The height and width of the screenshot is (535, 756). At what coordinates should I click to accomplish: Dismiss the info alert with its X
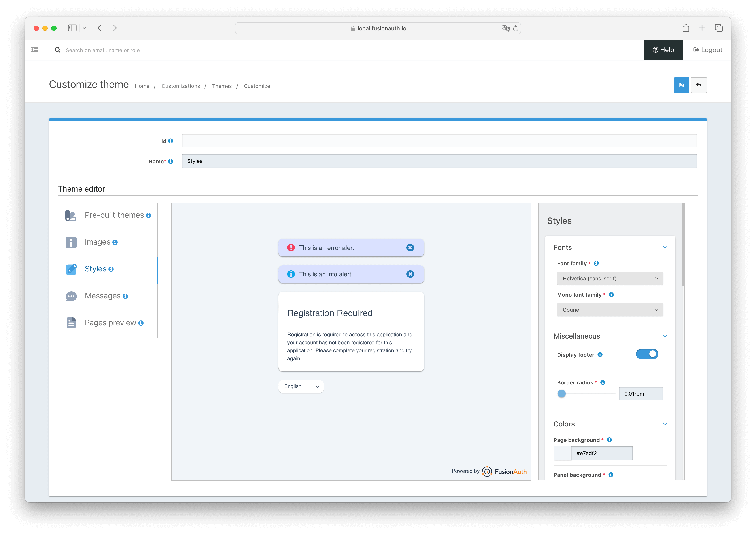[x=410, y=274]
